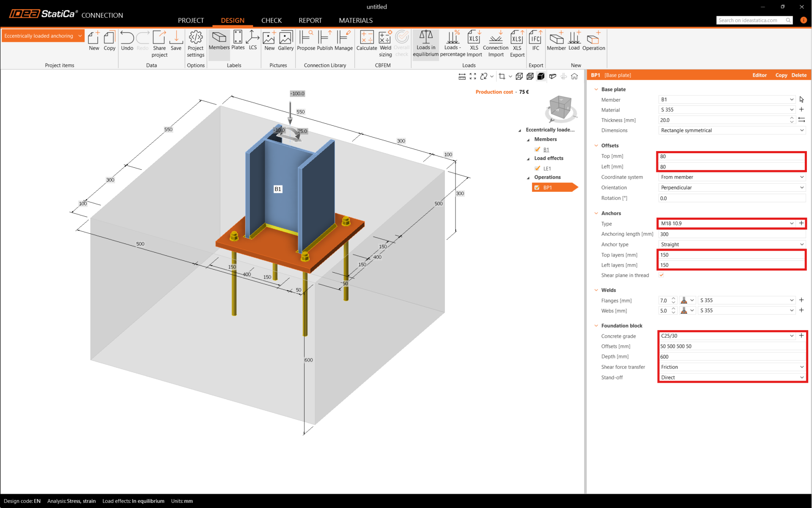The width and height of the screenshot is (812, 508).
Task: Increase the base plate Thickness stepper
Action: point(792,118)
